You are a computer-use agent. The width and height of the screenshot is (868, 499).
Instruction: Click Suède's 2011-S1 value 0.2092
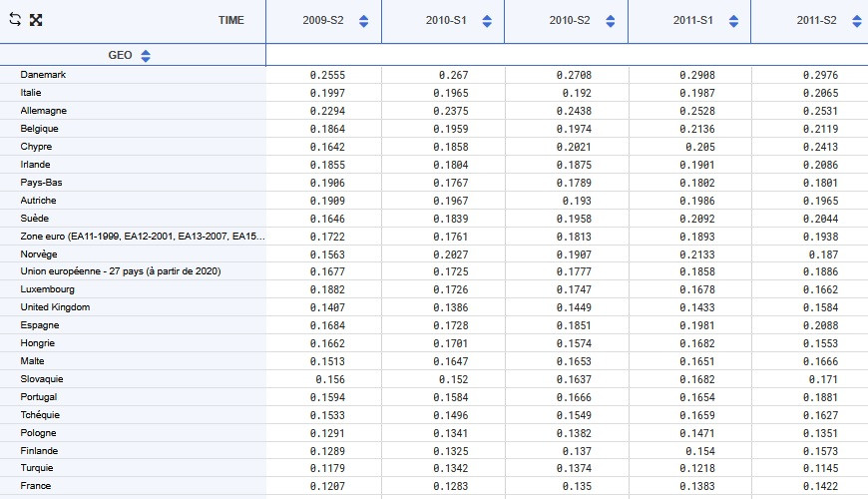[x=697, y=219]
